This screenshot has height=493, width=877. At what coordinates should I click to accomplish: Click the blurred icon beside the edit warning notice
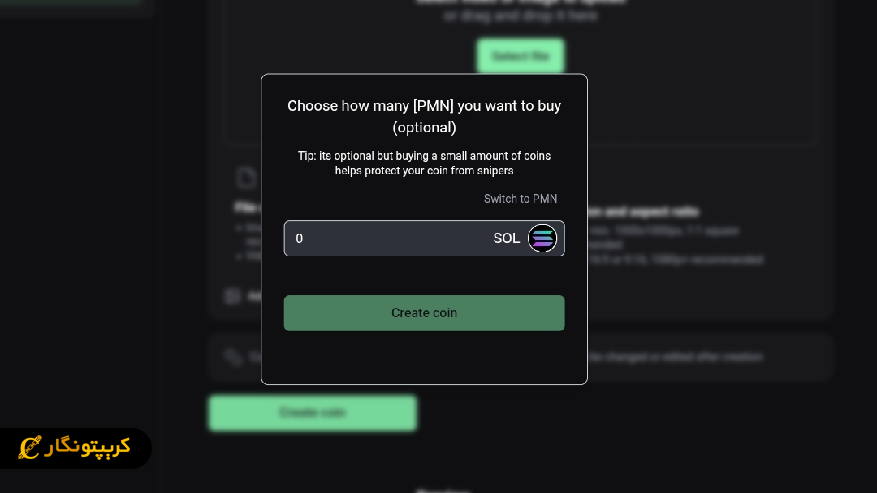coord(233,356)
